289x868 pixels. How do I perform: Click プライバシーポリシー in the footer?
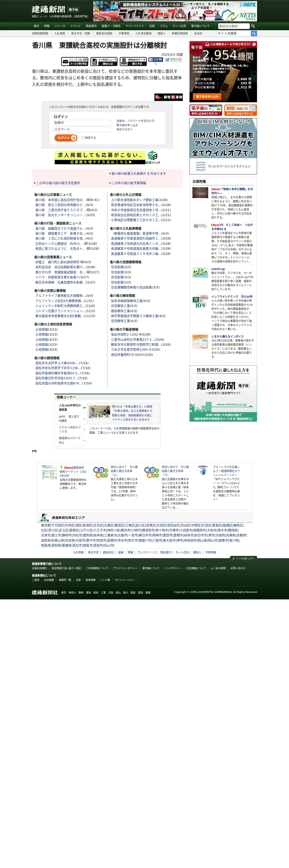pos(125,568)
